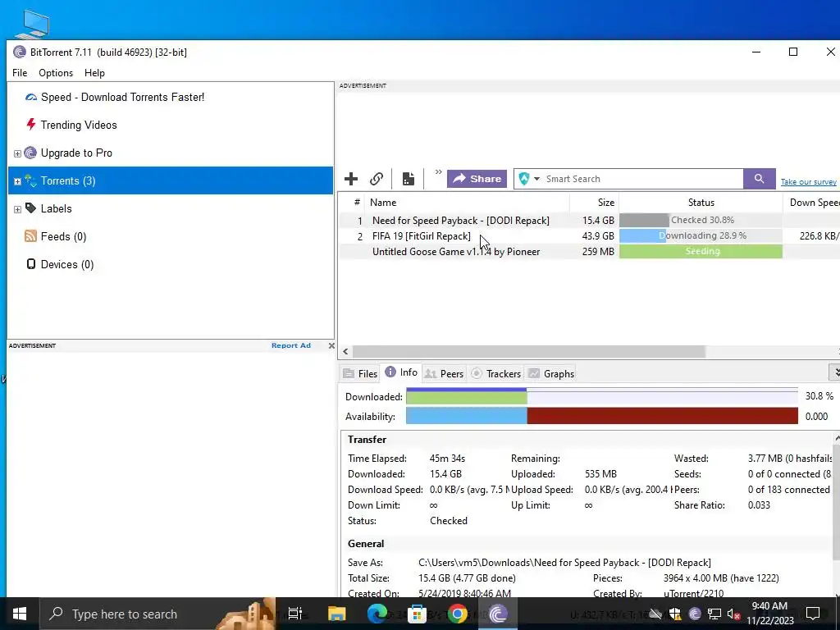
Task: Click the 43.9 GB size cell
Action: pyautogui.click(x=598, y=236)
